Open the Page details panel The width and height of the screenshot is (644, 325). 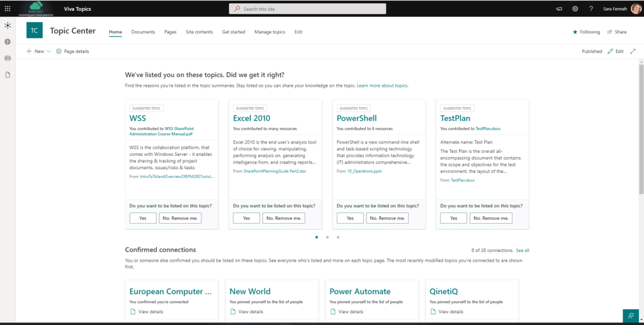pos(72,52)
